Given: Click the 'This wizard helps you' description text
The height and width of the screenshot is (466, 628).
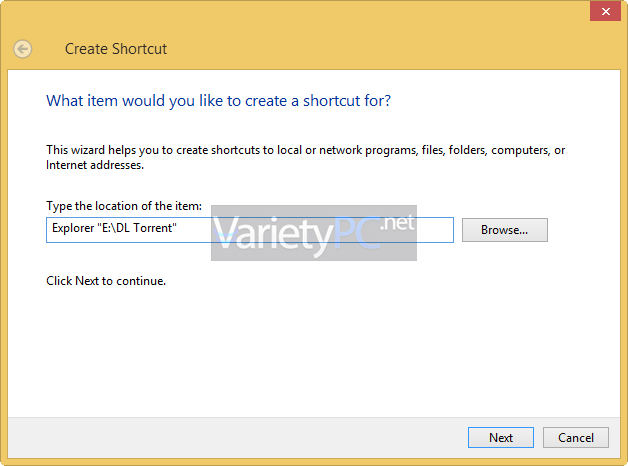Looking at the screenshot, I should (306, 157).
